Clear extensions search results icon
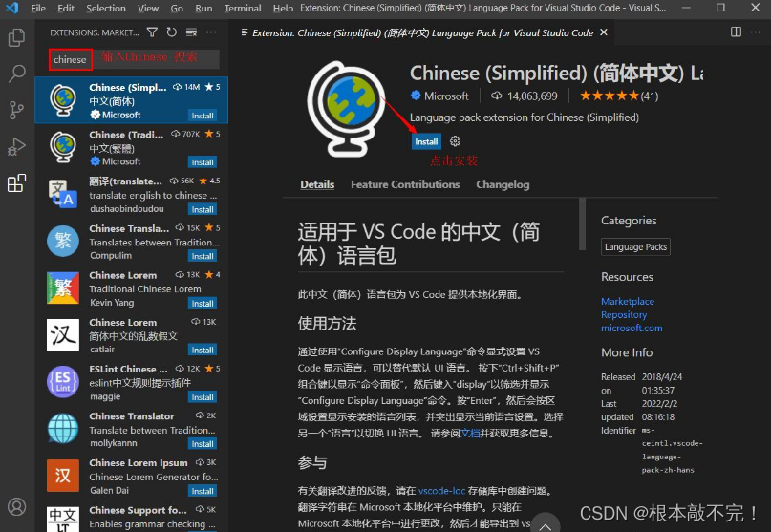771x532 pixels. [x=191, y=32]
